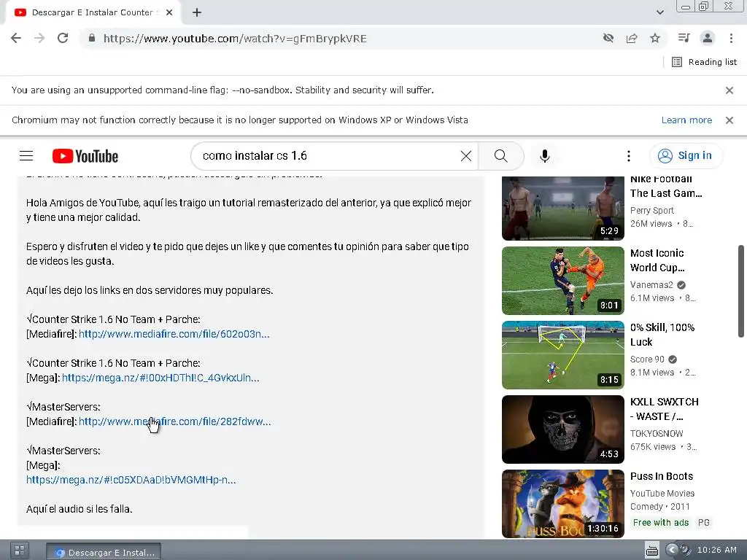Click the Score 90 channel name
Viewport: 747px width, 560px height.
coord(647,359)
